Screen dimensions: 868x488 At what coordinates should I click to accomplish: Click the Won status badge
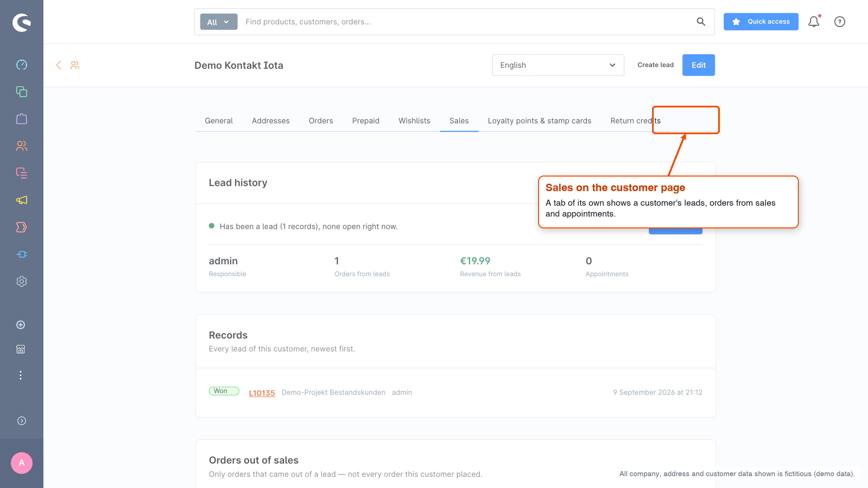[x=224, y=391]
